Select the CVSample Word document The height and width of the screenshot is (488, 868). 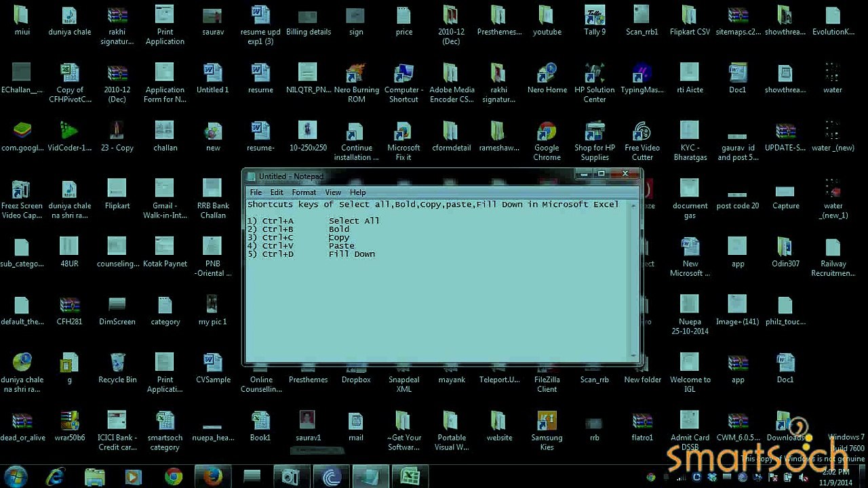pyautogui.click(x=213, y=368)
